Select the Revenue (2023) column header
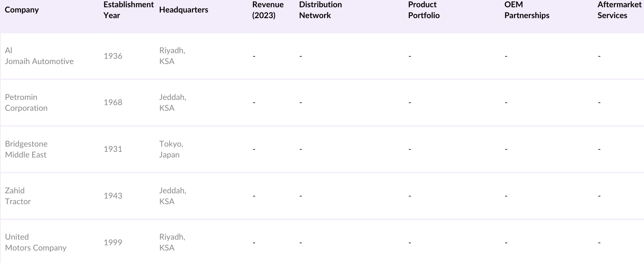 [x=268, y=10]
